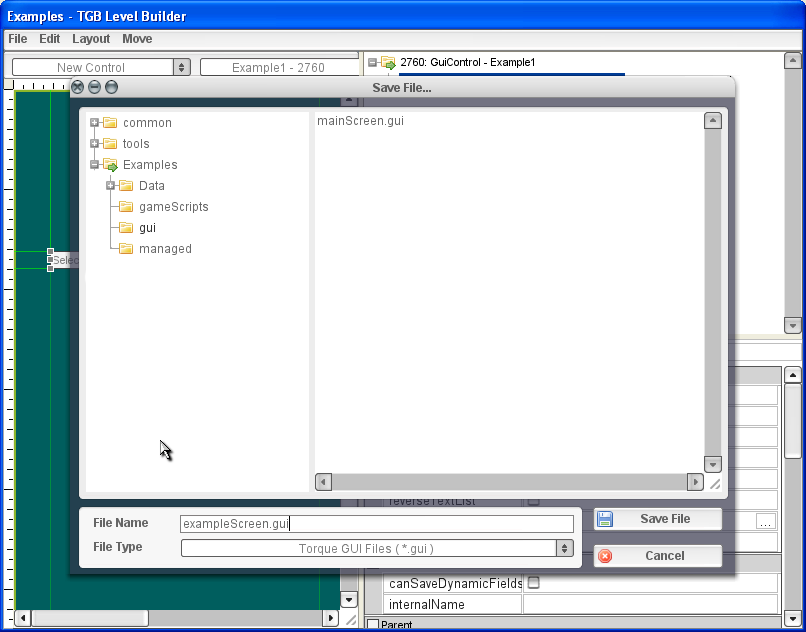
Task: Click file list scroll right arrow
Action: 695,482
